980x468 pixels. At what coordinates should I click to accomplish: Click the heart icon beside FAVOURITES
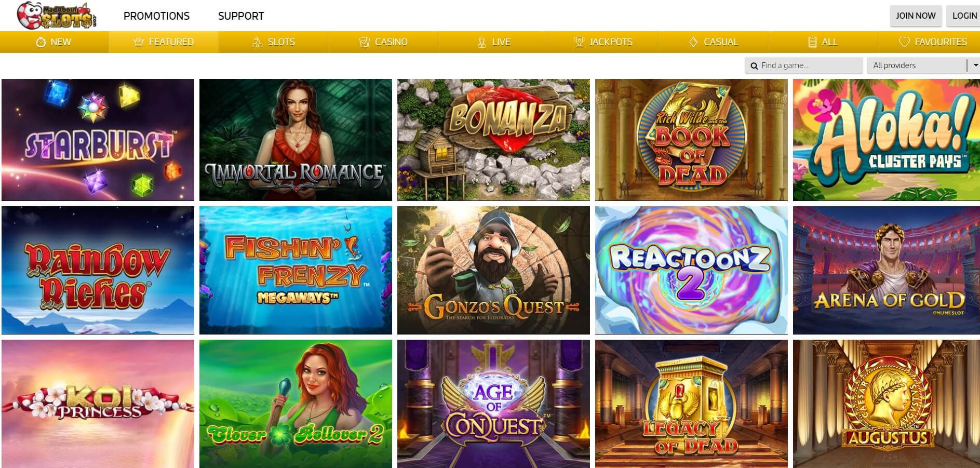(x=904, y=42)
